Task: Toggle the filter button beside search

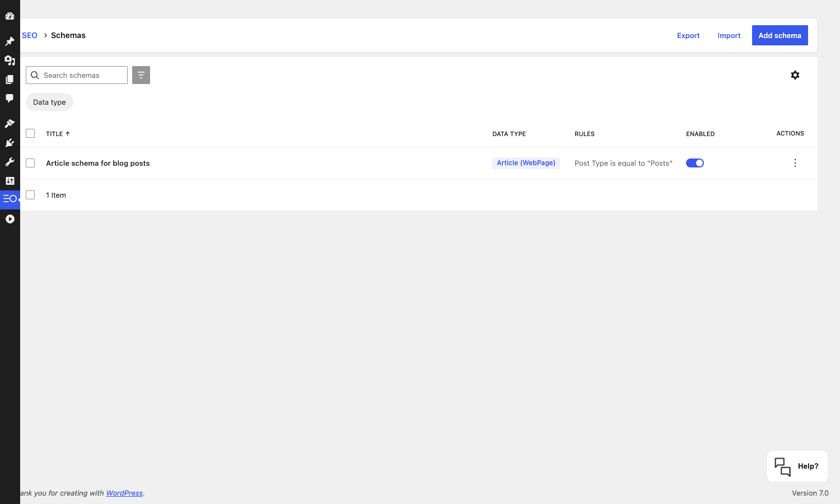Action: click(x=141, y=75)
